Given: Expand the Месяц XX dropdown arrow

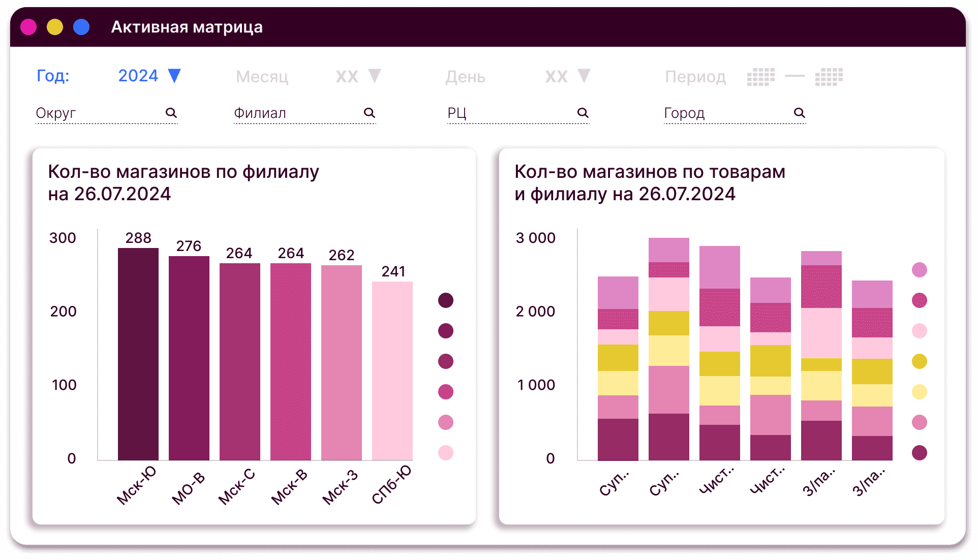Looking at the screenshot, I should click(x=375, y=76).
